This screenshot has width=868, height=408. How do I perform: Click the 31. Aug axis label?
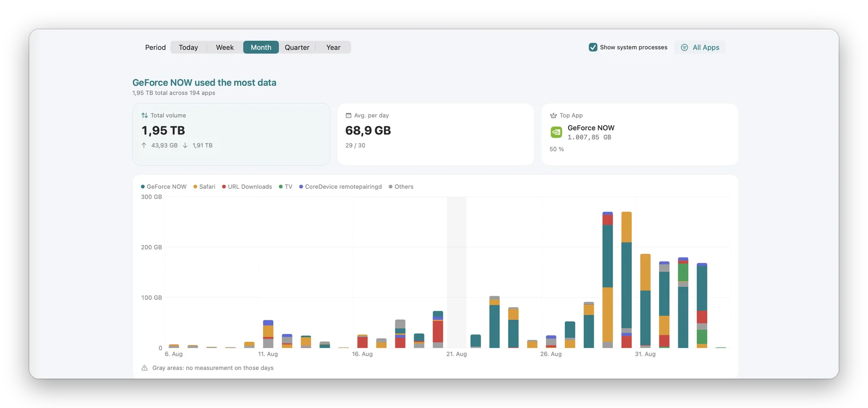645,354
